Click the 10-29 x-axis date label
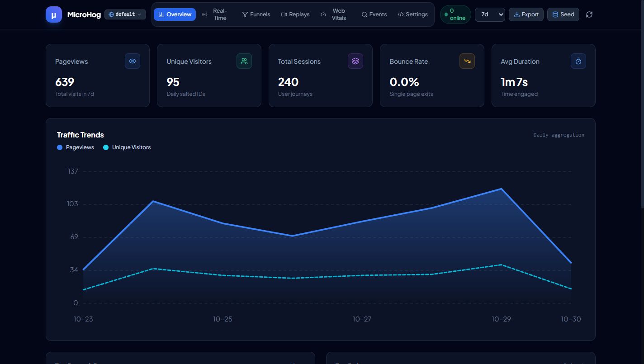Screen dimensions: 644x364 501,319
